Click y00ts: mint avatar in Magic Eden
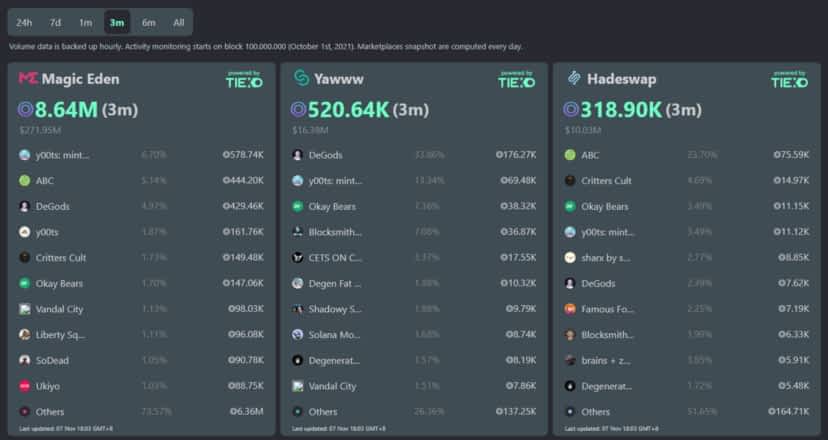The width and height of the screenshot is (828, 440). click(25, 155)
